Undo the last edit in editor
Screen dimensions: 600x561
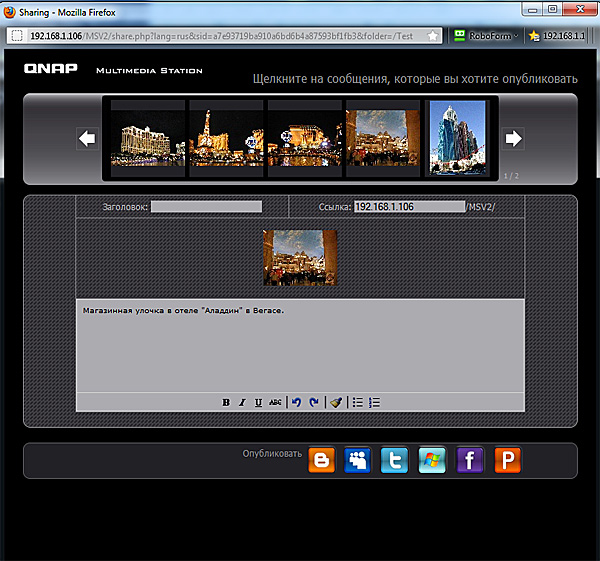pyautogui.click(x=296, y=402)
